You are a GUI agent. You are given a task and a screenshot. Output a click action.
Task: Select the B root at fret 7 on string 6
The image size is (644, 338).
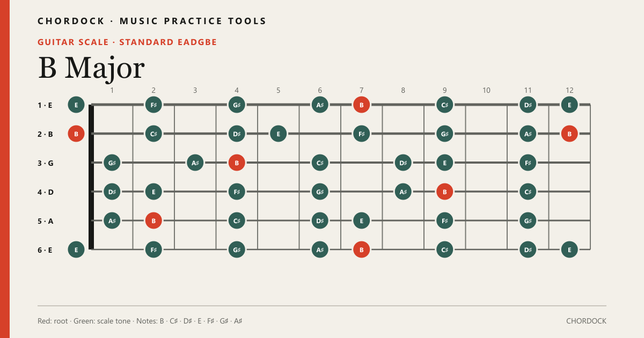pyautogui.click(x=362, y=249)
